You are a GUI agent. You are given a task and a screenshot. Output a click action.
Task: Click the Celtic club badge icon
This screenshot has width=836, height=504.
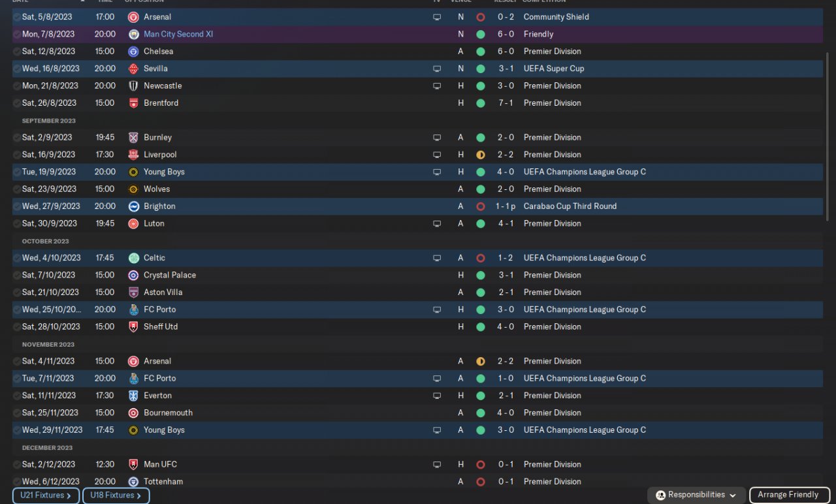click(x=133, y=258)
